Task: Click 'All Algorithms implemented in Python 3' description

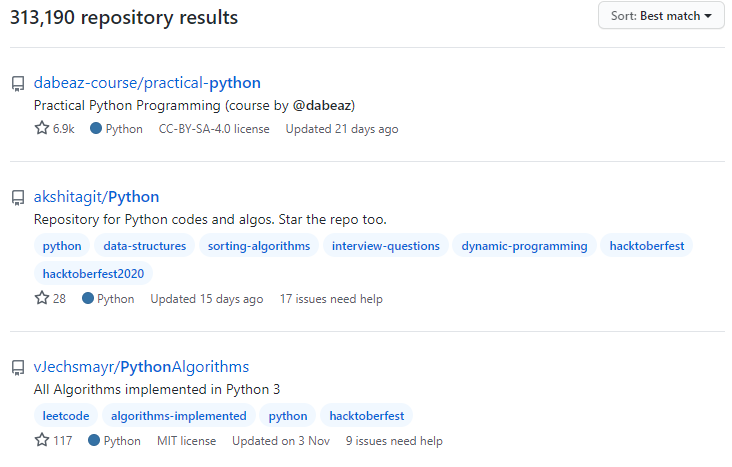Action: click(157, 389)
